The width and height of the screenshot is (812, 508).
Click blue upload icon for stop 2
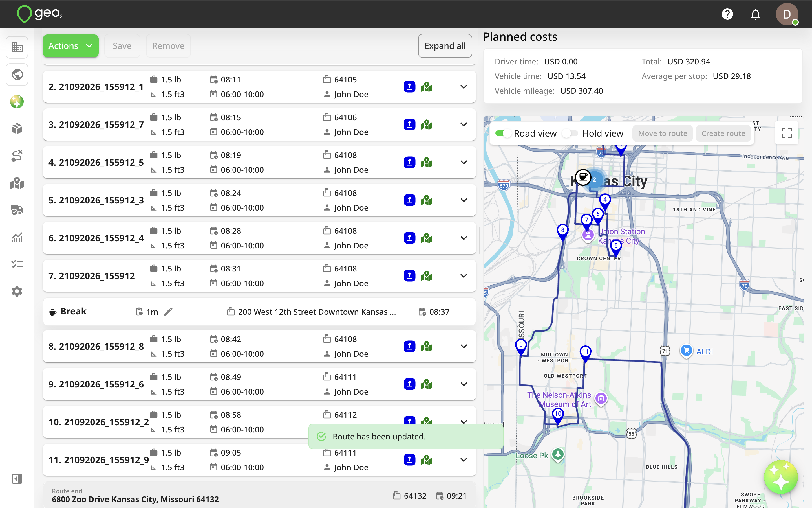tap(409, 87)
